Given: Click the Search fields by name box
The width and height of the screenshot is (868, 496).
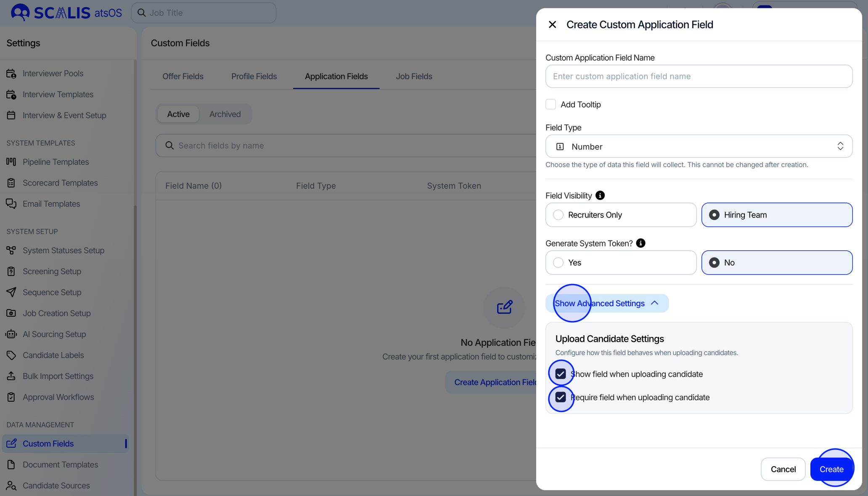Looking at the screenshot, I should tap(346, 146).
